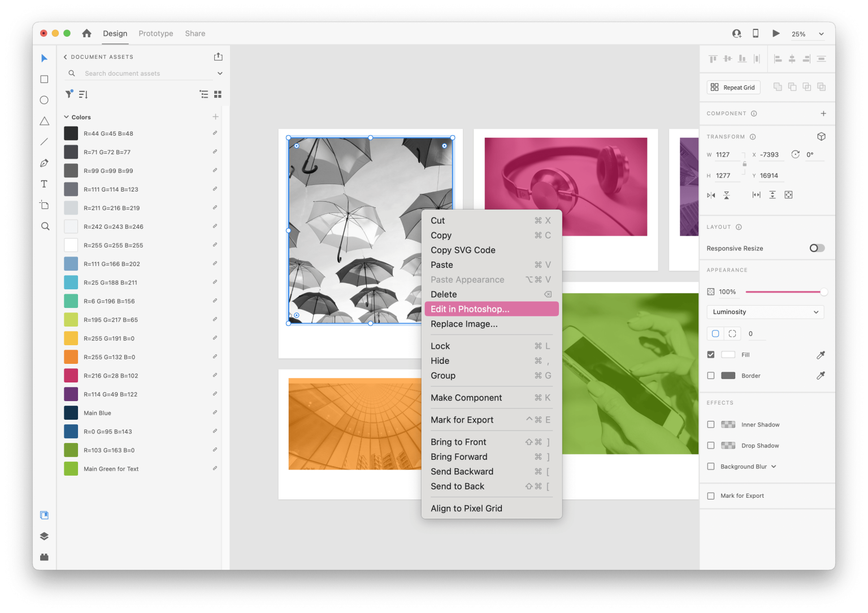Select the Rectangle tool
Screen dimensions: 868x613
(x=44, y=79)
